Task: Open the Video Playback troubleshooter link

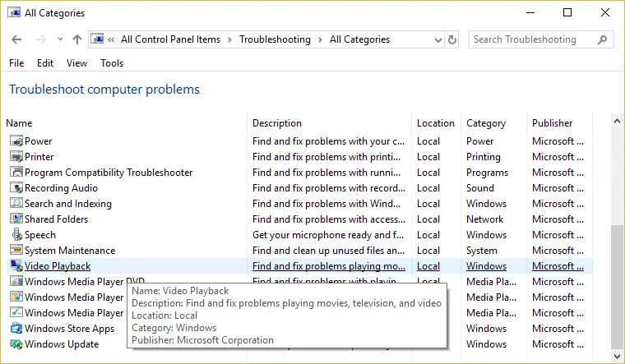Action: coord(58,266)
